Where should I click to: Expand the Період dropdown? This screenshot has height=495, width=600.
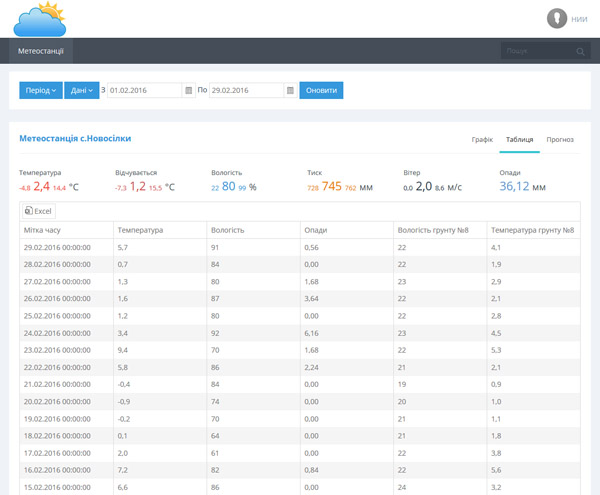[x=41, y=90]
